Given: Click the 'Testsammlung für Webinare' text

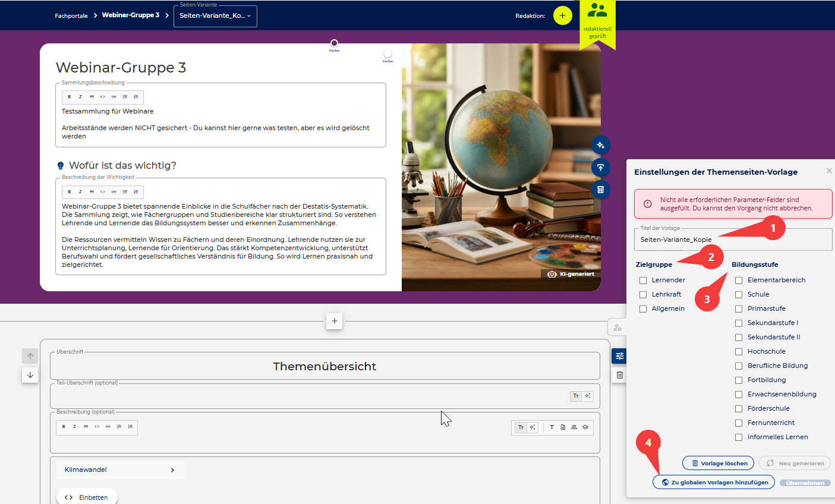Looking at the screenshot, I should tap(108, 111).
